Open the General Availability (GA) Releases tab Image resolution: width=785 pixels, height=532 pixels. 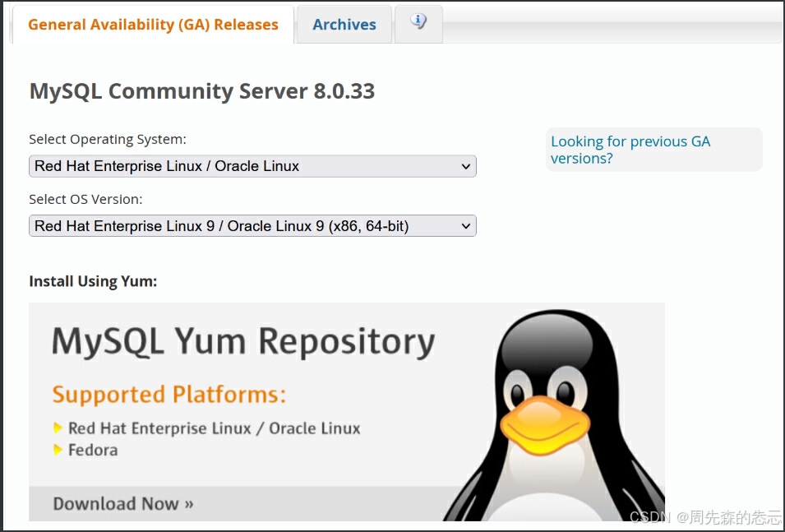(153, 25)
